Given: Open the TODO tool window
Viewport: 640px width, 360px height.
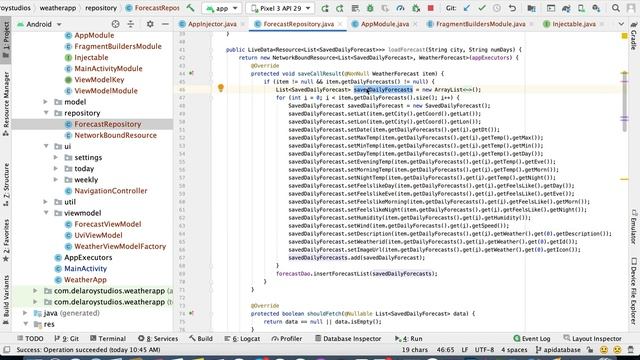Looking at the screenshot, I should [30, 338].
